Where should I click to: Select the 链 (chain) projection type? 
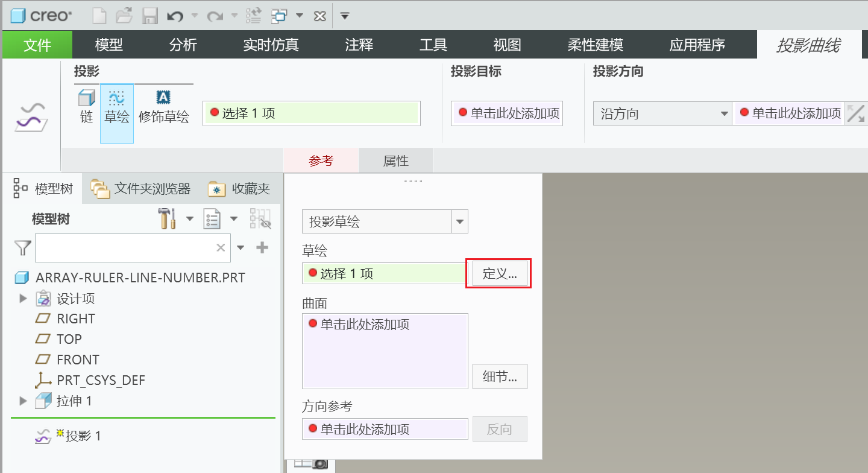tap(87, 106)
